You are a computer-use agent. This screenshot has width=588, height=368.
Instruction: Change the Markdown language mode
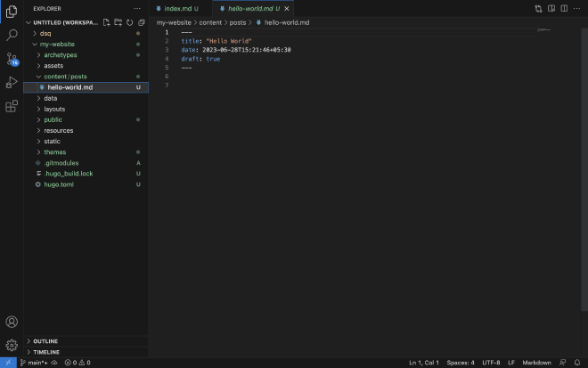[536, 363]
